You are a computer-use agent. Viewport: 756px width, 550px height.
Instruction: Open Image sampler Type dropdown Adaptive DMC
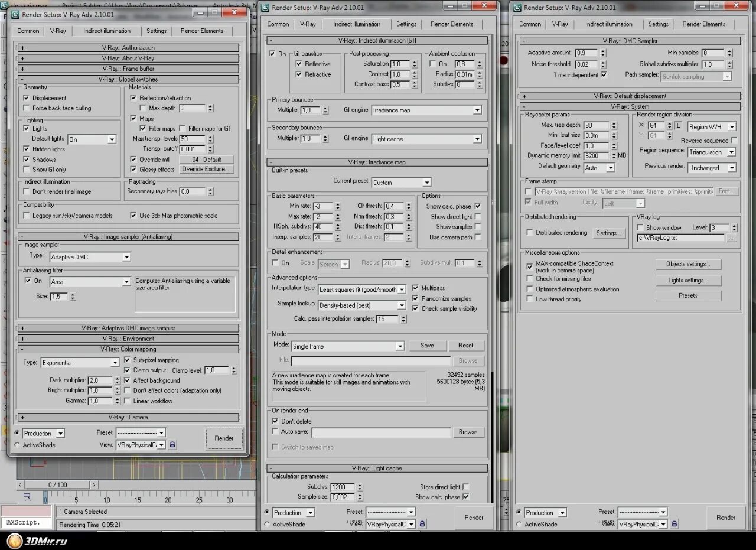pyautogui.click(x=90, y=257)
